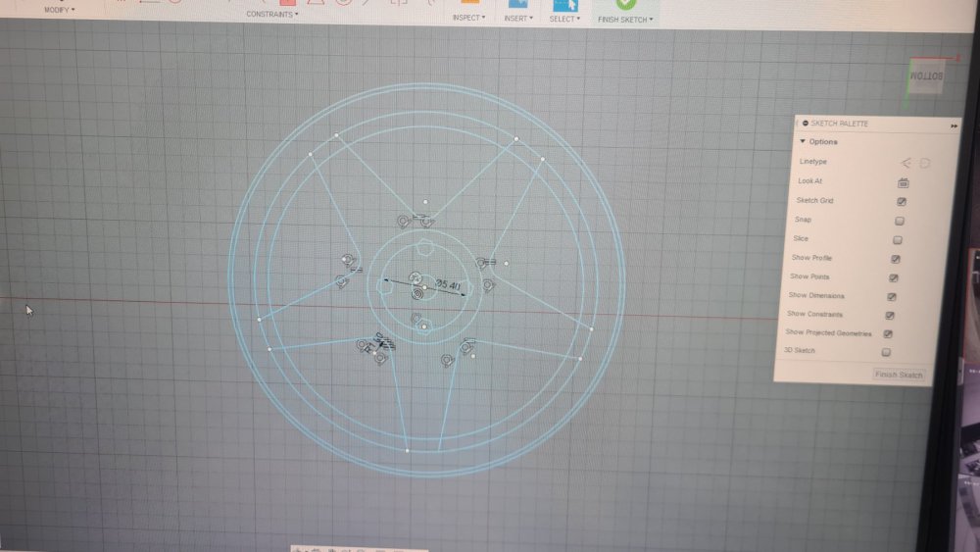Collapse Sketch Palette with the double-arrow icon
This screenshot has width=980, height=552.
(954, 125)
